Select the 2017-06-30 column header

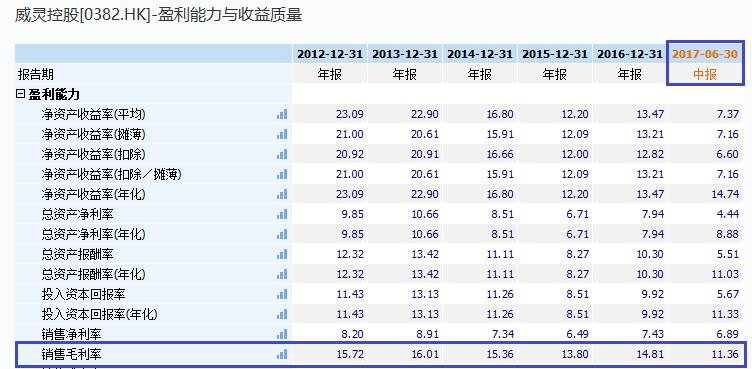tap(705, 54)
